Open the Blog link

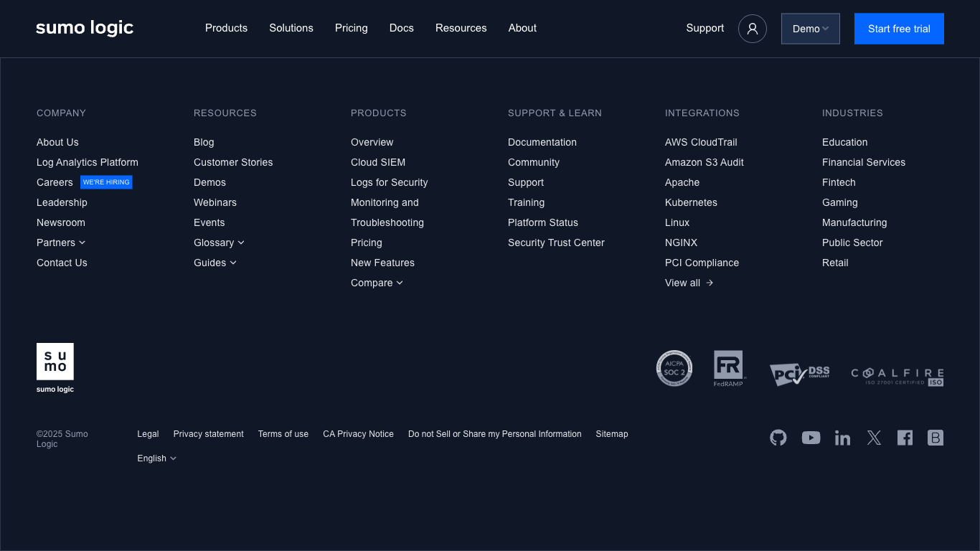[x=204, y=142]
